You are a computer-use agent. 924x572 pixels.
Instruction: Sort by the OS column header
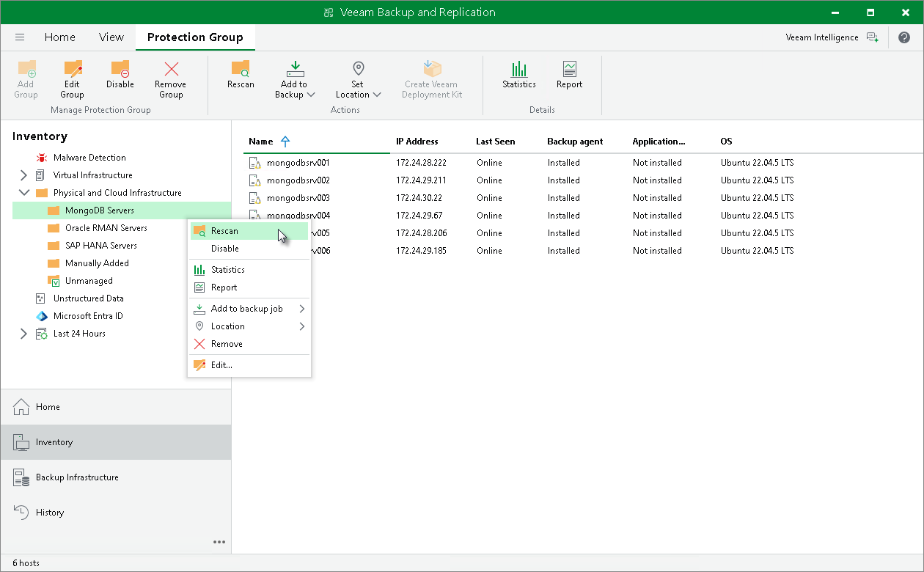[x=726, y=142]
